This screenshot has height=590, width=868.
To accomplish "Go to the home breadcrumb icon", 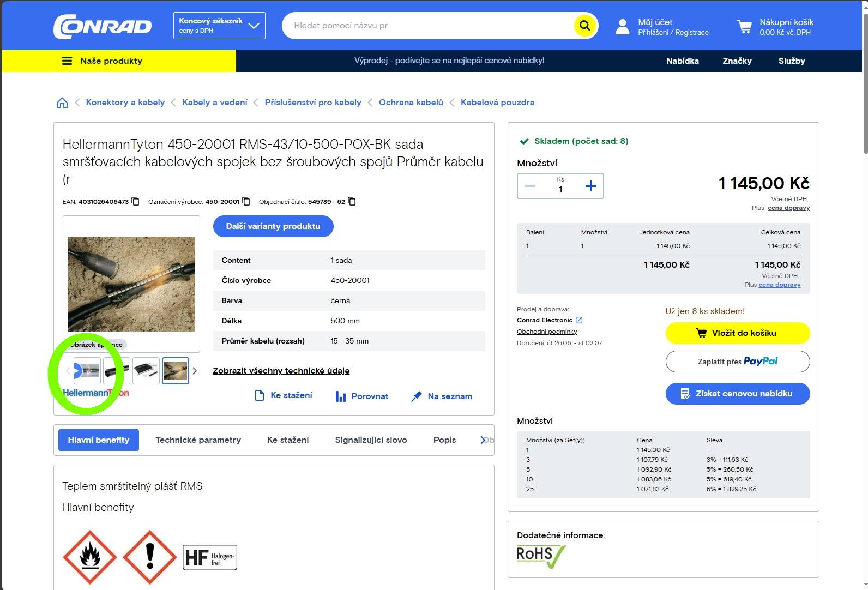I will pos(62,103).
